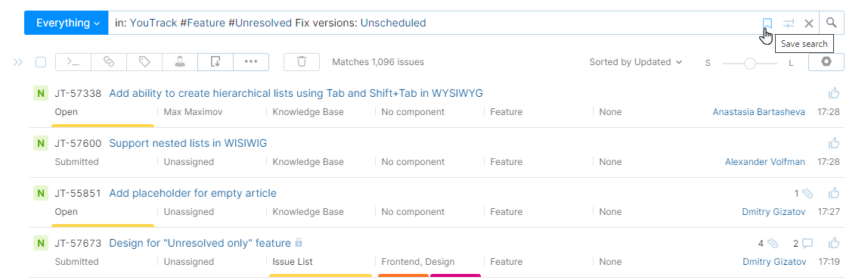Open issue about hierarchical lists in WYSIWYG
868x280 pixels.
click(x=296, y=93)
